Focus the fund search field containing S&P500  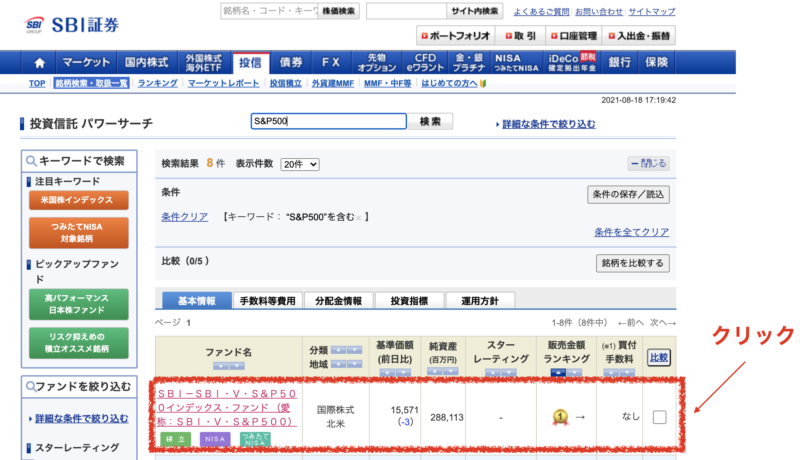[329, 121]
